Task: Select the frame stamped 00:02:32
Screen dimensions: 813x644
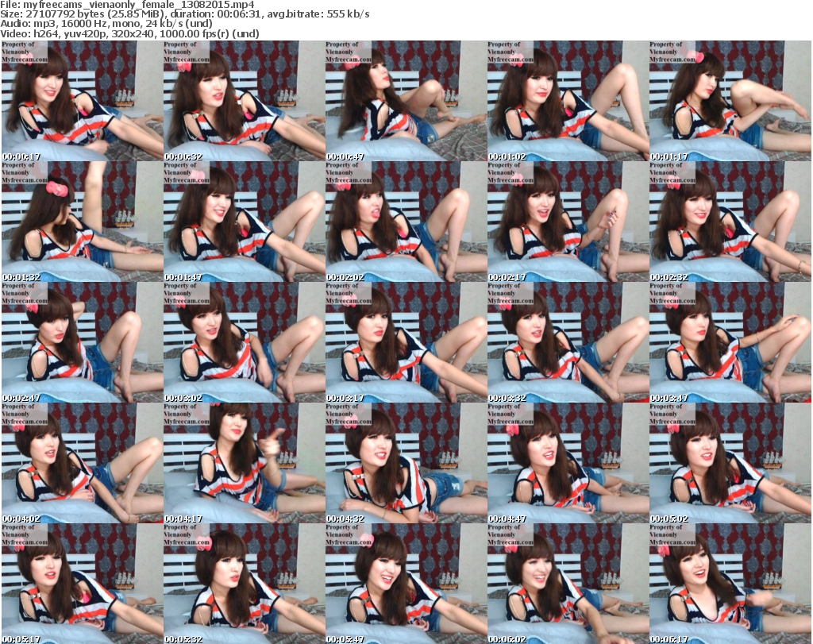Action: point(730,222)
